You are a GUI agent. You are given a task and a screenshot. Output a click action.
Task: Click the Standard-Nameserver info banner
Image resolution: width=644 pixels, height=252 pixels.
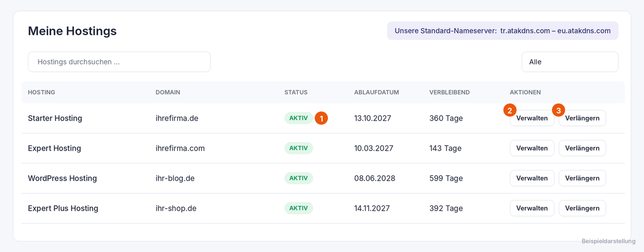click(x=503, y=31)
